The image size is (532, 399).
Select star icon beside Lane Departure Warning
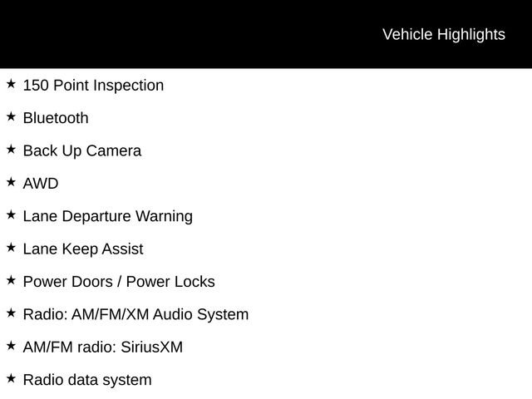(11, 214)
